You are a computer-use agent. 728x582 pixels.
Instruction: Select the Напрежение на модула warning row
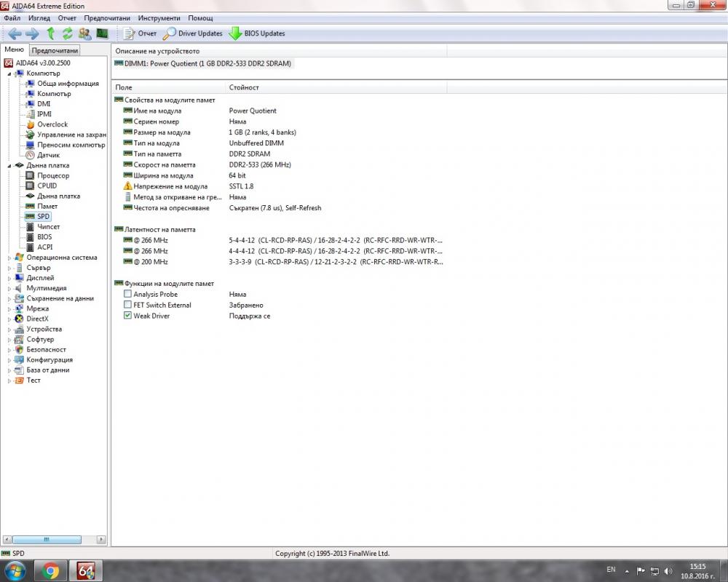coord(279,186)
